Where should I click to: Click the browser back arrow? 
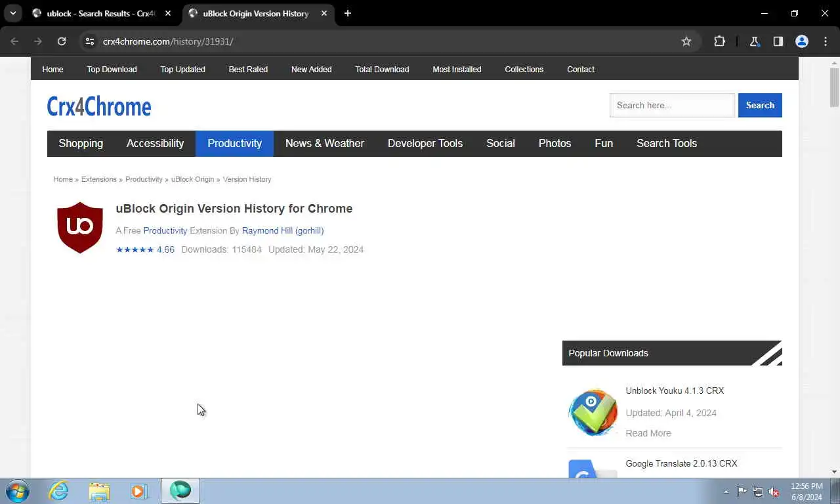pyautogui.click(x=14, y=41)
